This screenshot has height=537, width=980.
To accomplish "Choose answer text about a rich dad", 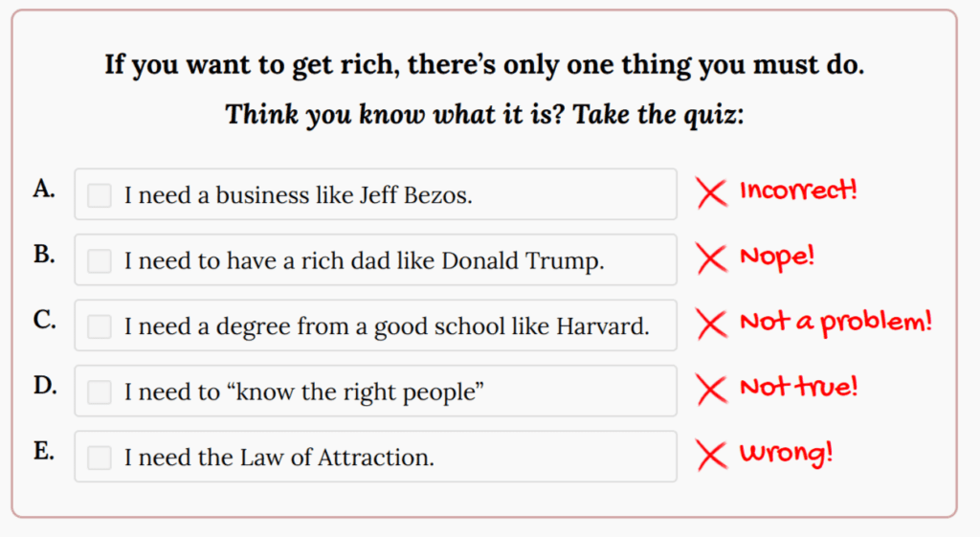I will 364,260.
